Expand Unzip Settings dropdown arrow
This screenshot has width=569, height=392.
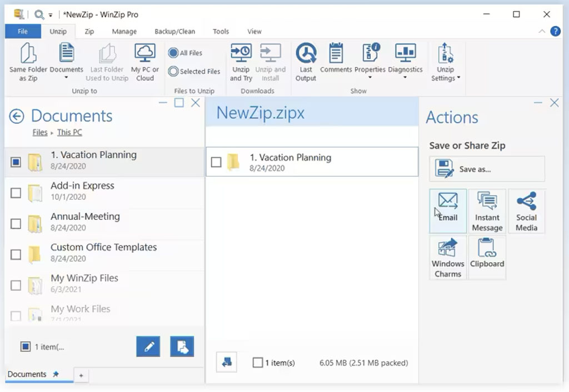pos(458,78)
